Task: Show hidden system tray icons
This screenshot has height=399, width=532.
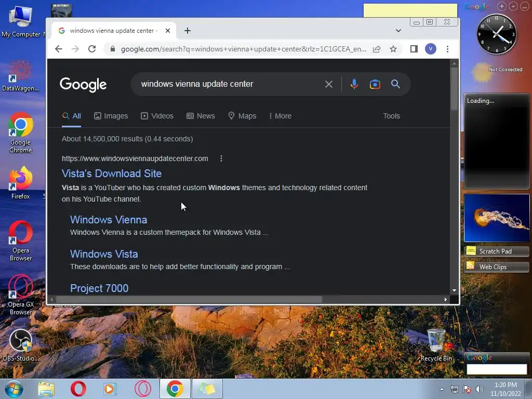Action: pos(442,390)
